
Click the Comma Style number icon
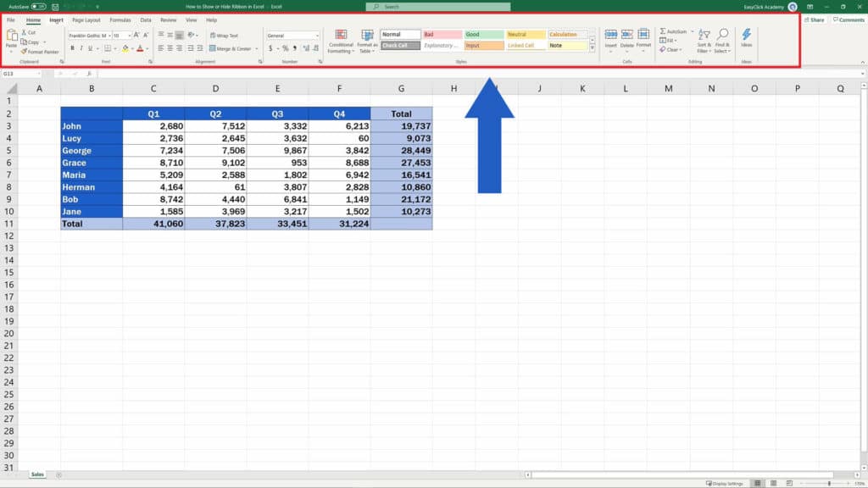coord(295,49)
